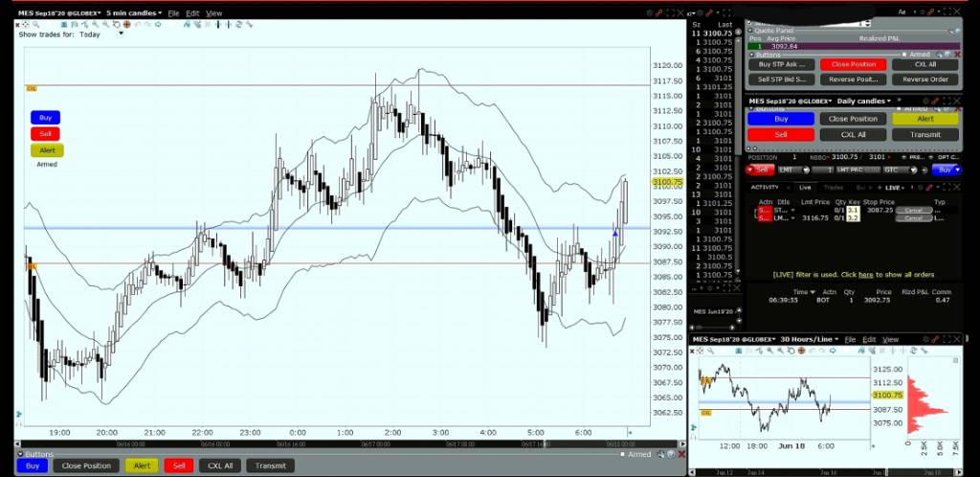This screenshot has width=980, height=477.
Task: Click crosshair icon in 30 Hours/Line chart toolbar
Action: [701, 351]
